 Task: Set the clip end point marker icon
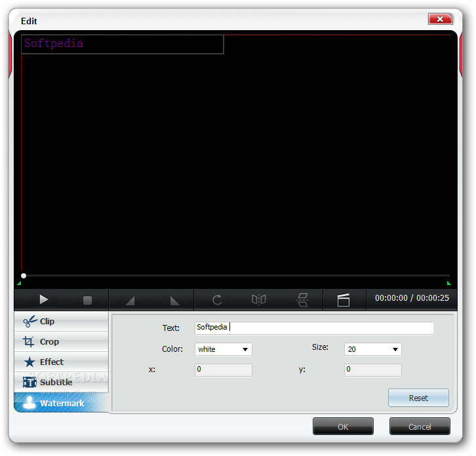click(x=174, y=301)
